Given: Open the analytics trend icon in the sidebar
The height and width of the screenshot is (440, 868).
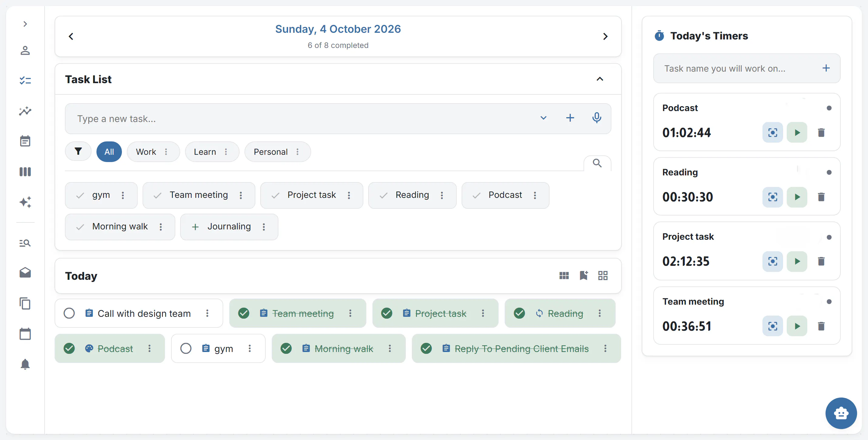Looking at the screenshot, I should (25, 111).
